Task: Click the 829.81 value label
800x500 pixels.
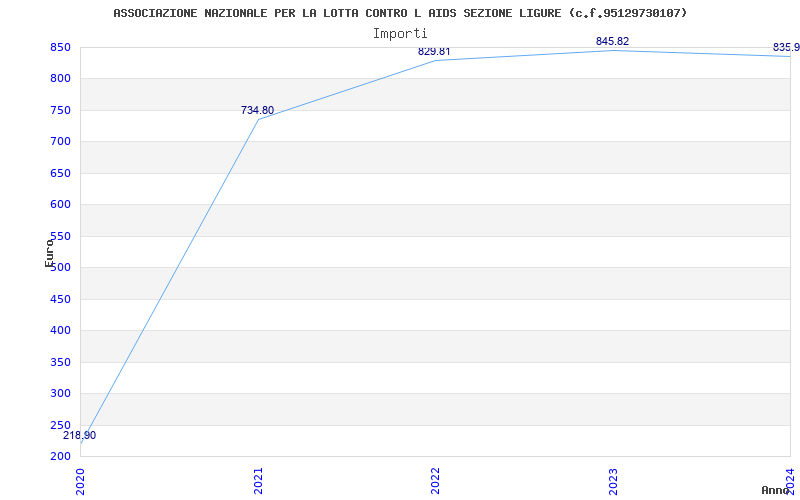Action: [x=434, y=51]
